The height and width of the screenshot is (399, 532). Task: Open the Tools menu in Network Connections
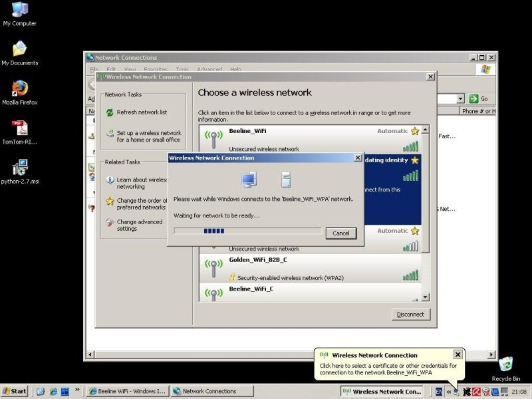click(182, 69)
